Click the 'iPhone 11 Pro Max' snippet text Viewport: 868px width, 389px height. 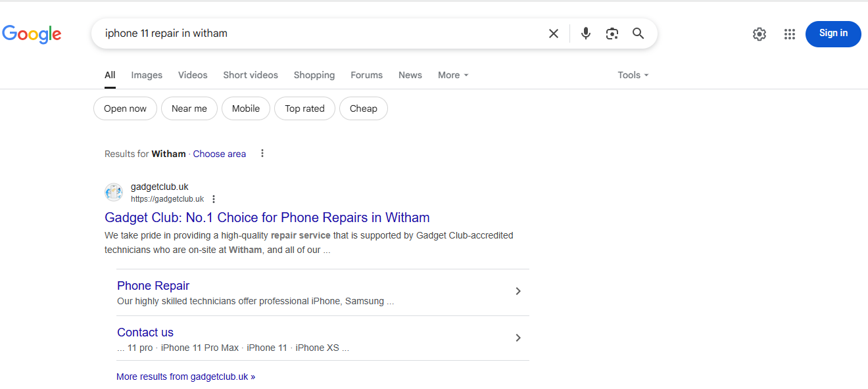pos(200,348)
